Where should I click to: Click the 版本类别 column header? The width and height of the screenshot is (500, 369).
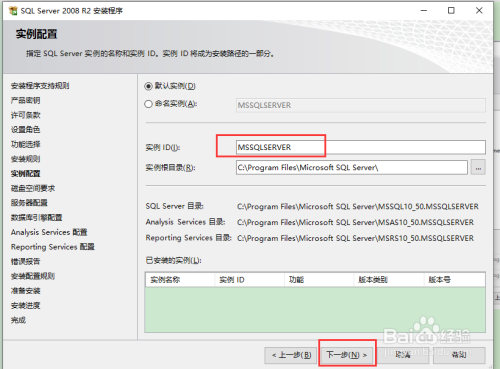[389, 280]
